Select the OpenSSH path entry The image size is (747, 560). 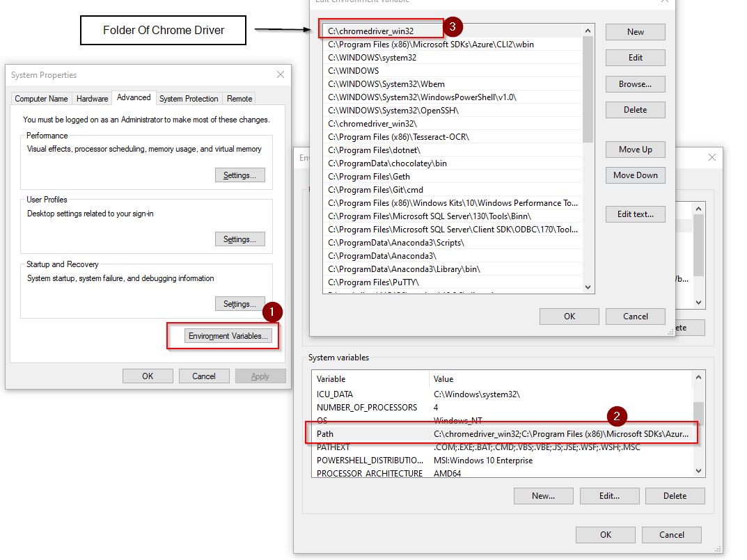(x=453, y=111)
